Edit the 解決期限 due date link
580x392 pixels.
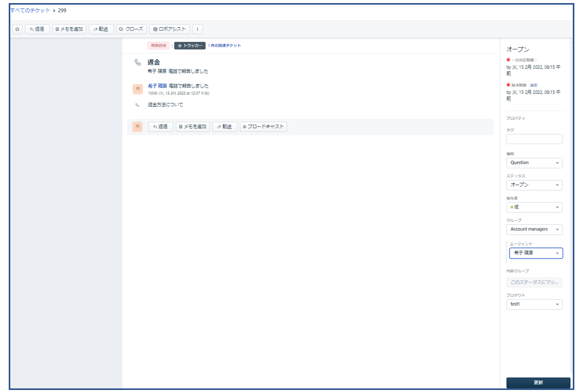pos(533,85)
